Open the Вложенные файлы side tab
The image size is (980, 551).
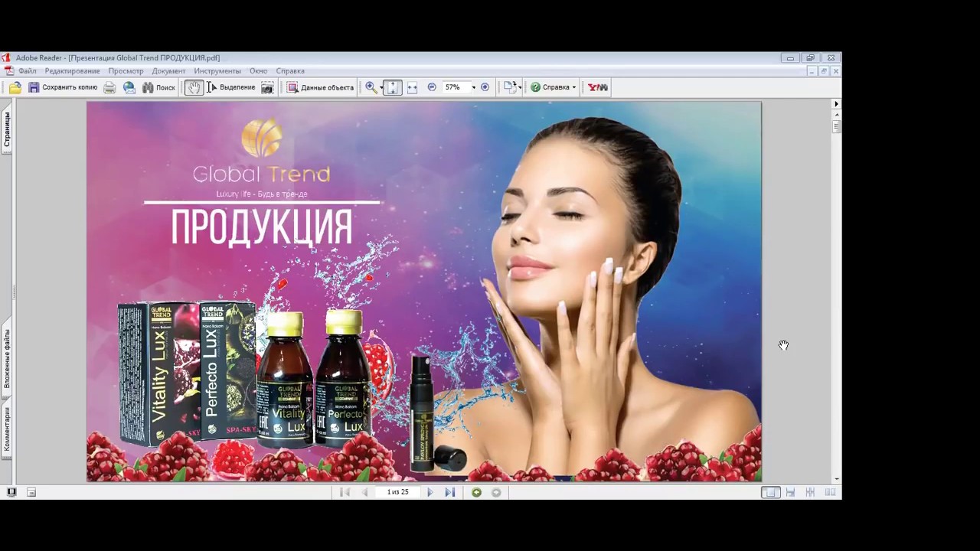(7, 358)
